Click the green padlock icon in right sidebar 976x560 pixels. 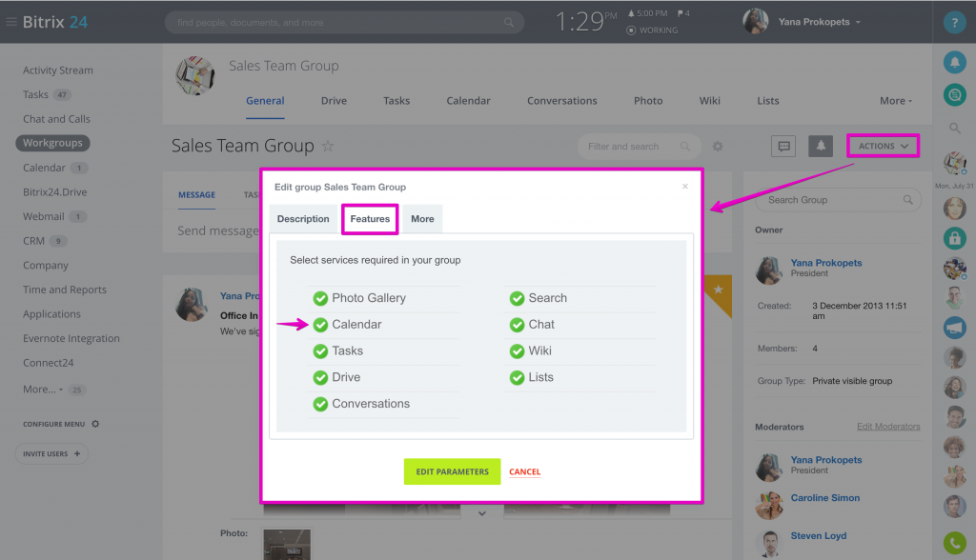(954, 238)
